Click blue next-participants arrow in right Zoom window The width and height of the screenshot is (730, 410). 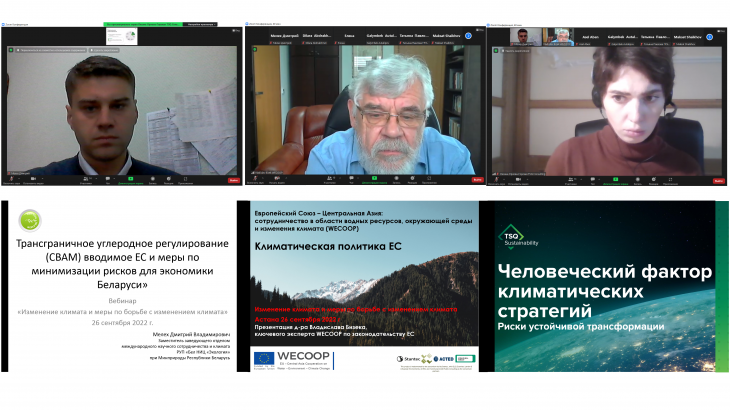pyautogui.click(x=710, y=37)
